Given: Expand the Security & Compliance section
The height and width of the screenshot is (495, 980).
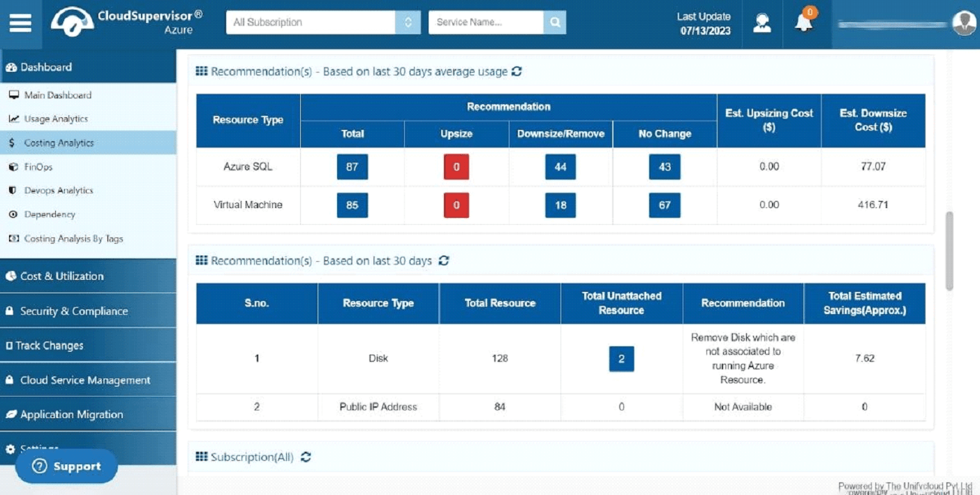Looking at the screenshot, I should tap(88, 311).
